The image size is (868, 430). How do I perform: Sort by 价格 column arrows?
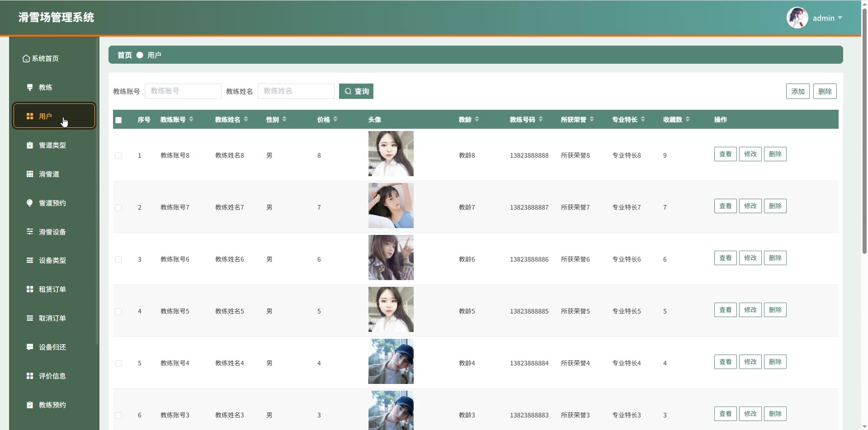coord(335,119)
